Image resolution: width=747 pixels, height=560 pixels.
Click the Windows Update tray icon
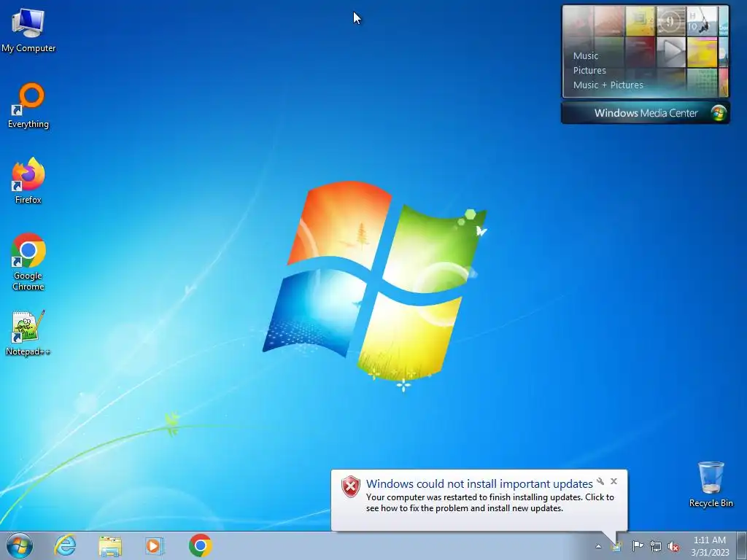coord(616,546)
